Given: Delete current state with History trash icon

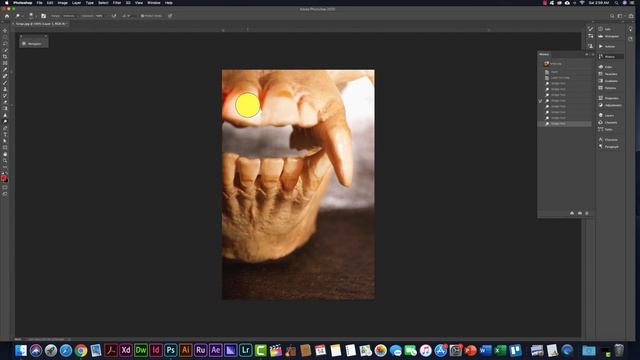Looking at the screenshot, I should (x=587, y=213).
